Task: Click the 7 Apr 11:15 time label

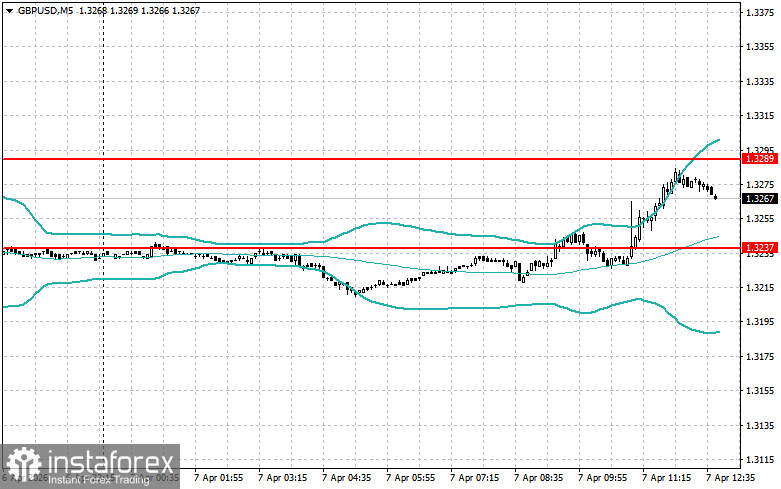Action: click(x=666, y=478)
